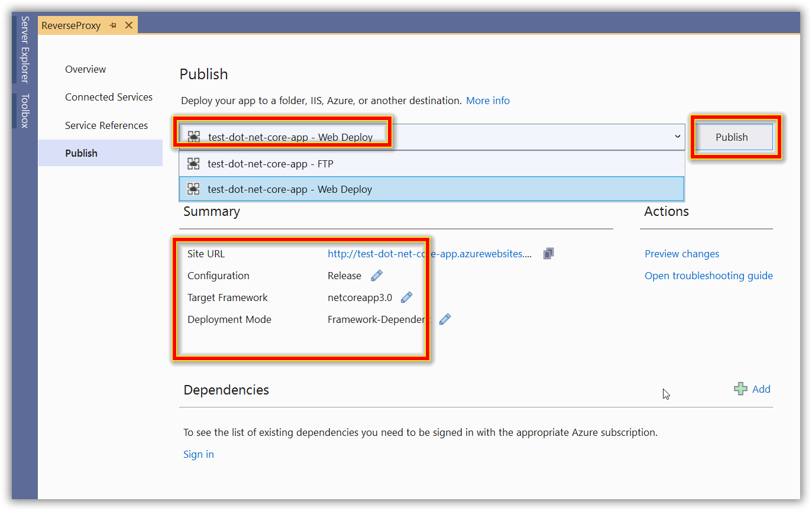This screenshot has width=812, height=511.
Task: Open the More info link
Action: tap(488, 101)
